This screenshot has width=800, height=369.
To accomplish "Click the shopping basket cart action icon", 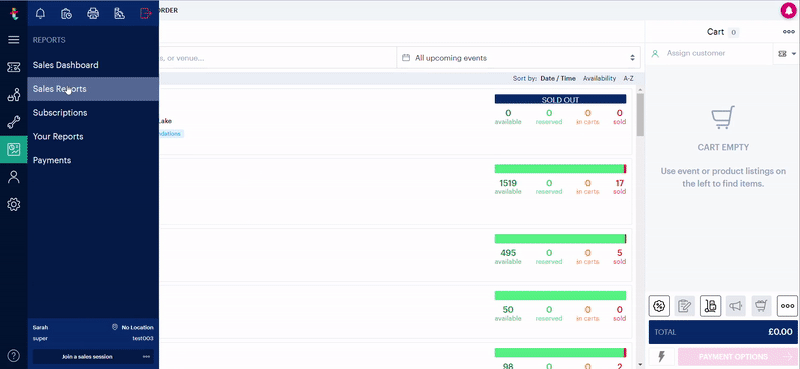I will 761,306.
